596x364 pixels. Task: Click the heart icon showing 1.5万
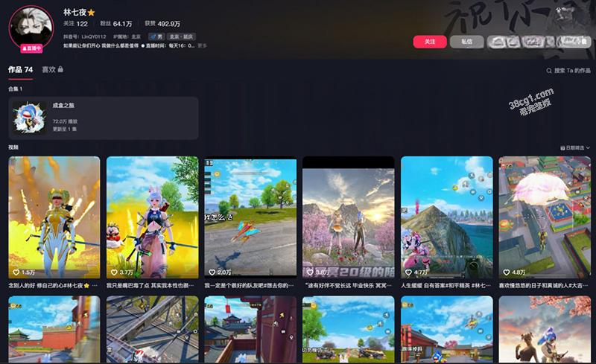16,272
